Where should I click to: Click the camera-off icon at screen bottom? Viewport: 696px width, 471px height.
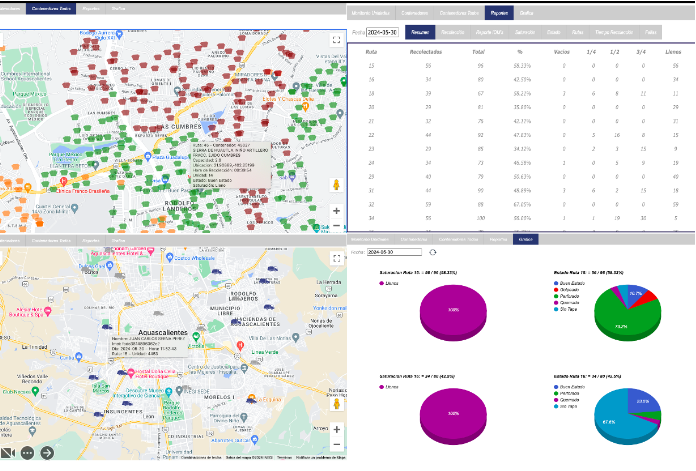[x=8, y=453]
